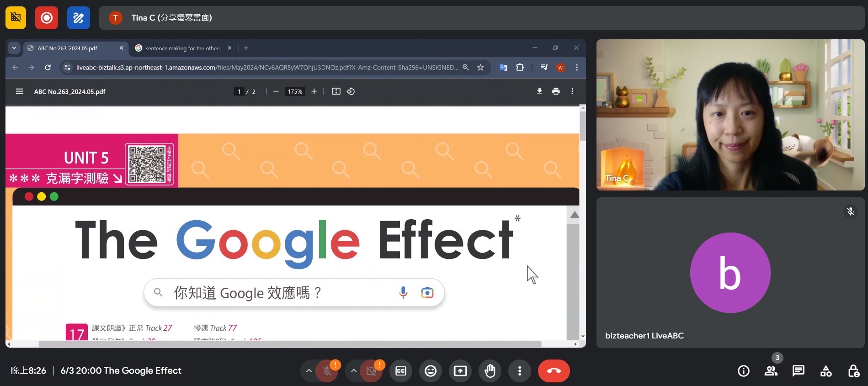Image resolution: width=868 pixels, height=386 pixels.
Task: Open the blue annotation pen tool
Action: (79, 18)
